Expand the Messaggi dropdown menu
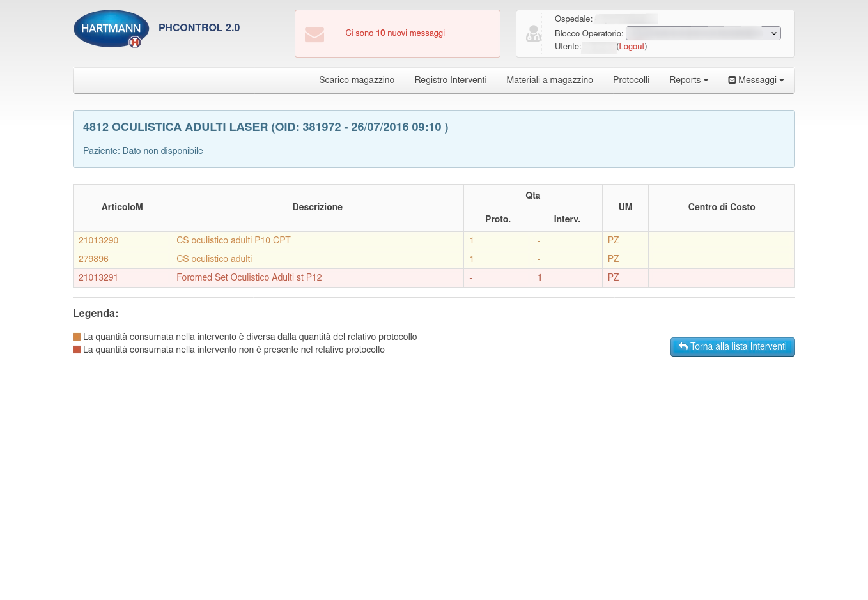 click(756, 80)
